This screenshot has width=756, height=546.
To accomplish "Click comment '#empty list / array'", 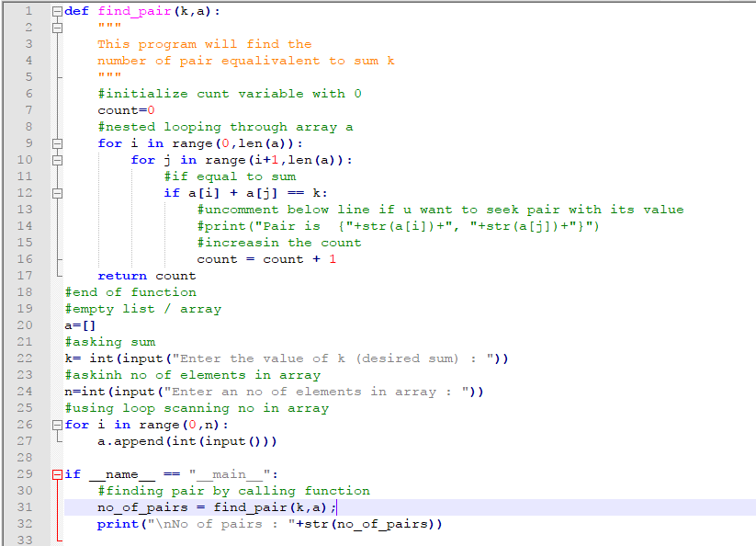I will (142, 309).
